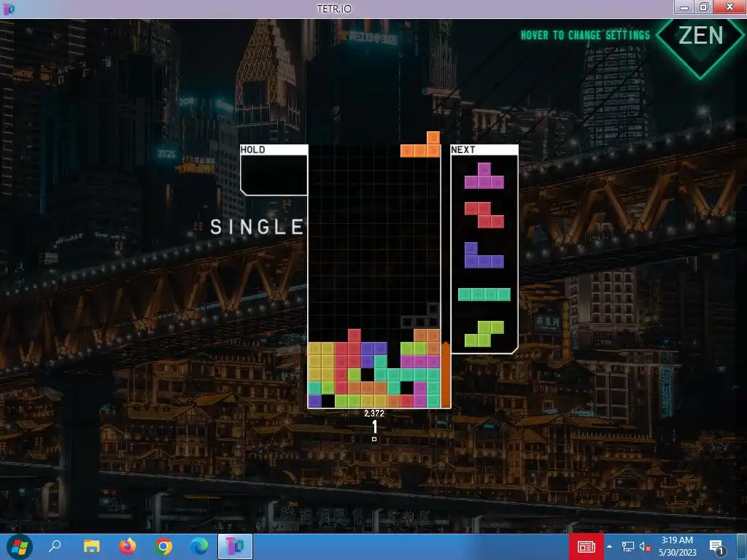Launch Microsoft Edge from the taskbar
747x560 pixels.
pos(199,546)
